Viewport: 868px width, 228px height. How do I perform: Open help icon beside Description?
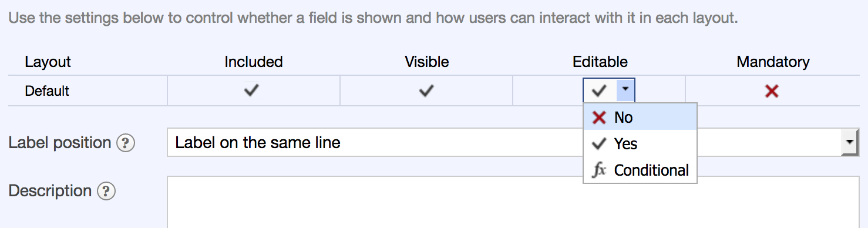(x=106, y=191)
